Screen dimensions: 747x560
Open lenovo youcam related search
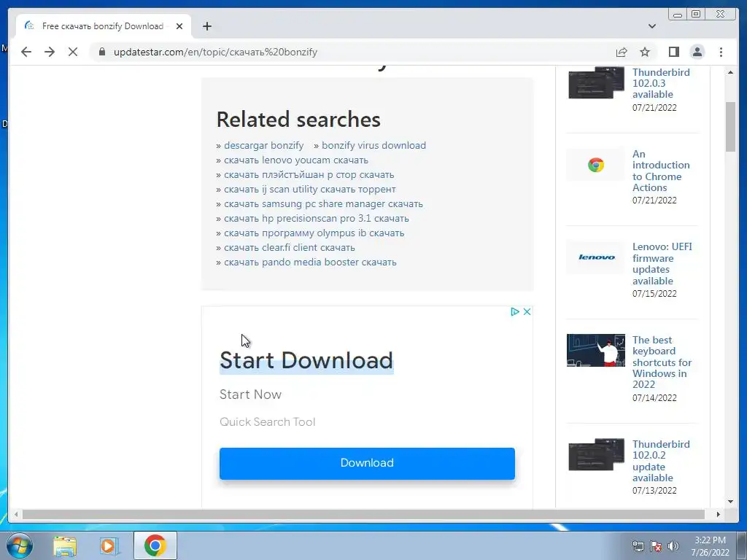296,160
